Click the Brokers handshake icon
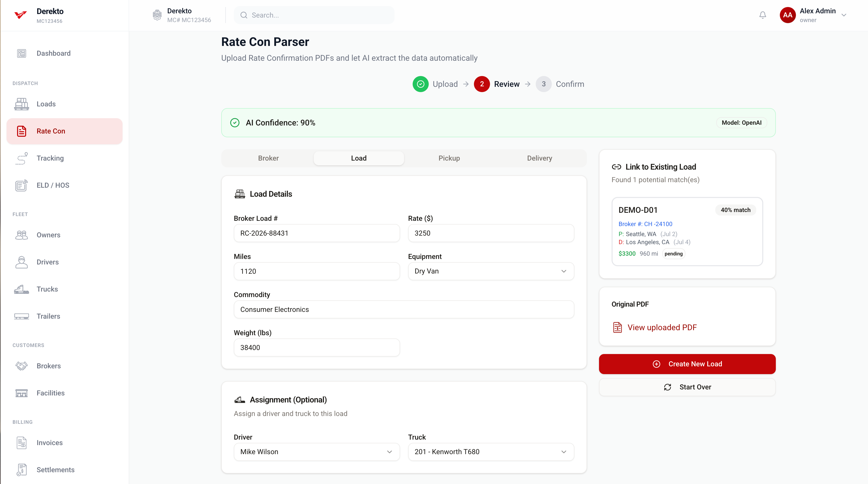The width and height of the screenshot is (868, 484). point(22,366)
